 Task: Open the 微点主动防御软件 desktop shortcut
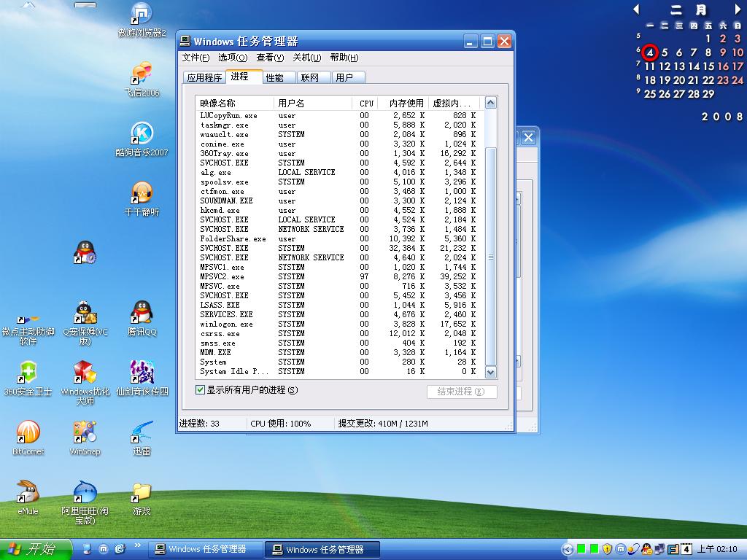[28, 329]
